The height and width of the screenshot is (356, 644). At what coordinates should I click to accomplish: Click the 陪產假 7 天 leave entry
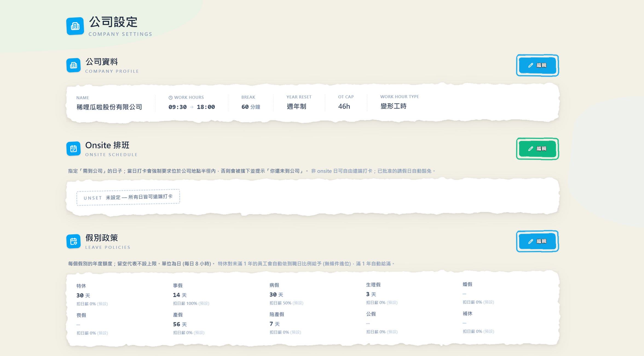point(285,323)
